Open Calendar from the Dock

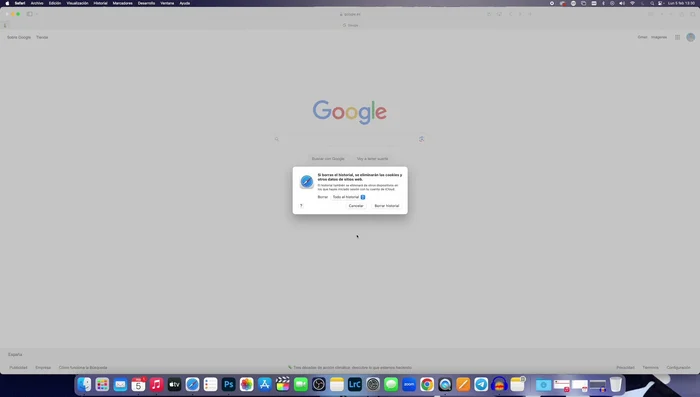pos(138,384)
